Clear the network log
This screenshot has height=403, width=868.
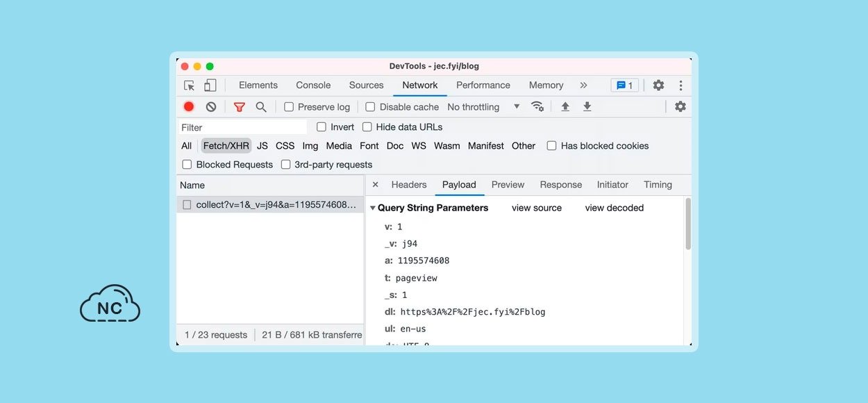point(211,107)
